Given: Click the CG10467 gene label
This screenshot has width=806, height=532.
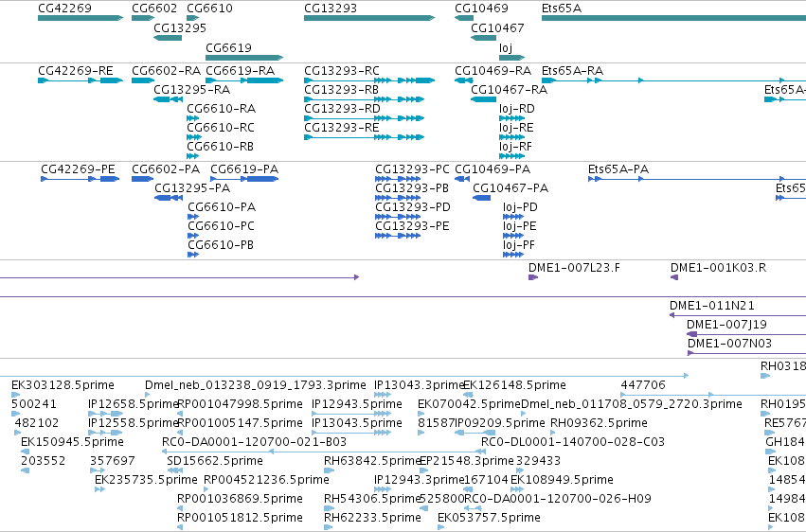Looking at the screenshot, I should [x=497, y=27].
